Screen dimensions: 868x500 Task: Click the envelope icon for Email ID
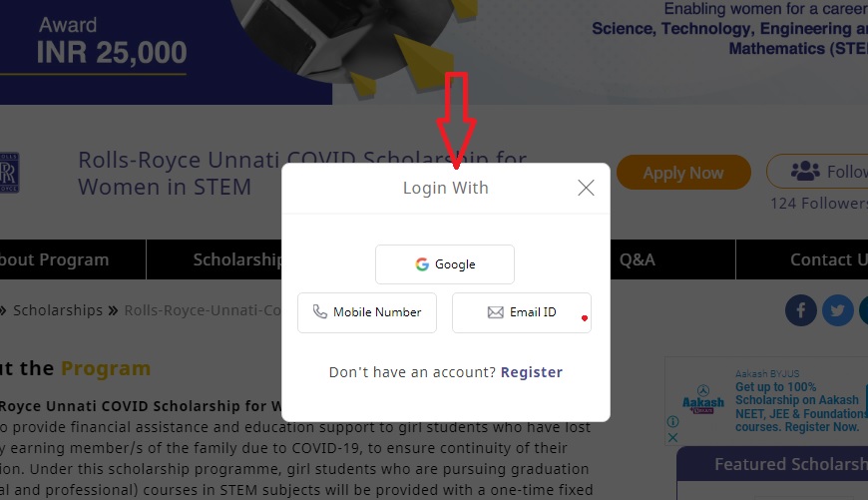coord(495,312)
